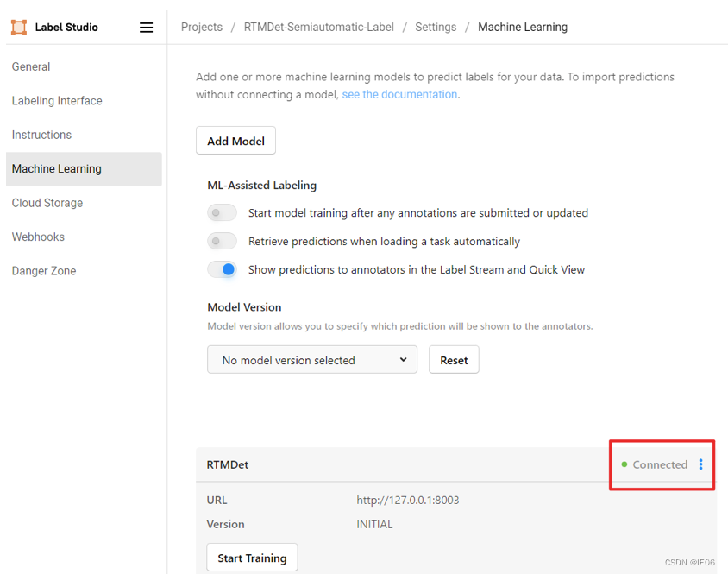Enable retrieve predictions when loading task

point(222,241)
